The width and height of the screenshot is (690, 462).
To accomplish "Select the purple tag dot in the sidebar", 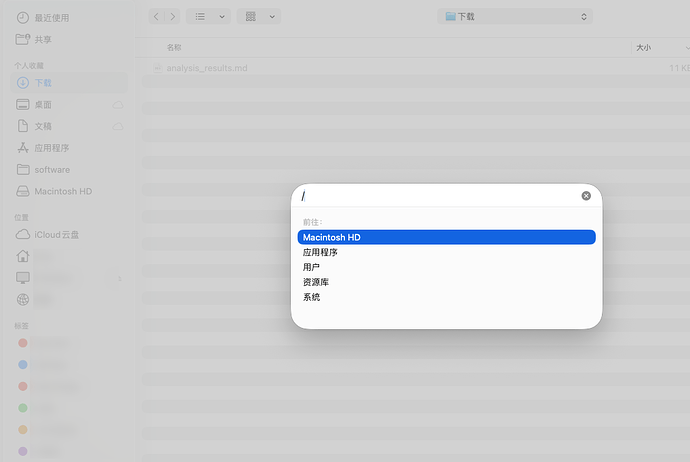I will click(x=23, y=451).
